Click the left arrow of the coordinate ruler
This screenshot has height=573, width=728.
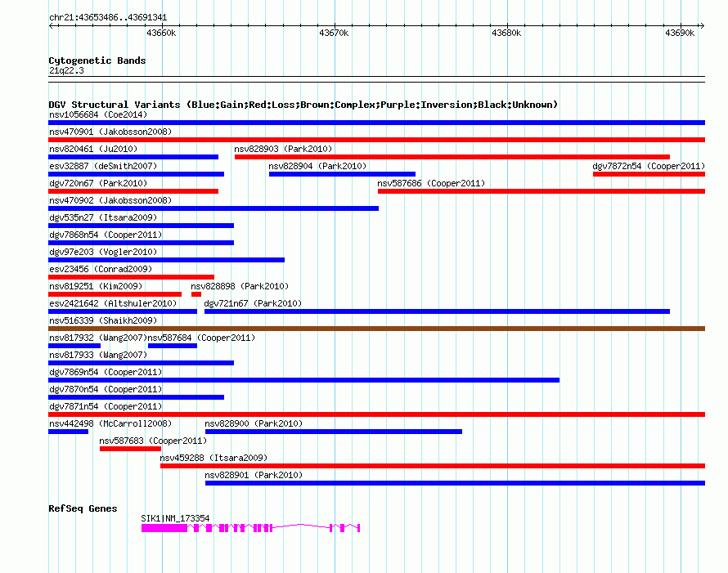(52, 26)
